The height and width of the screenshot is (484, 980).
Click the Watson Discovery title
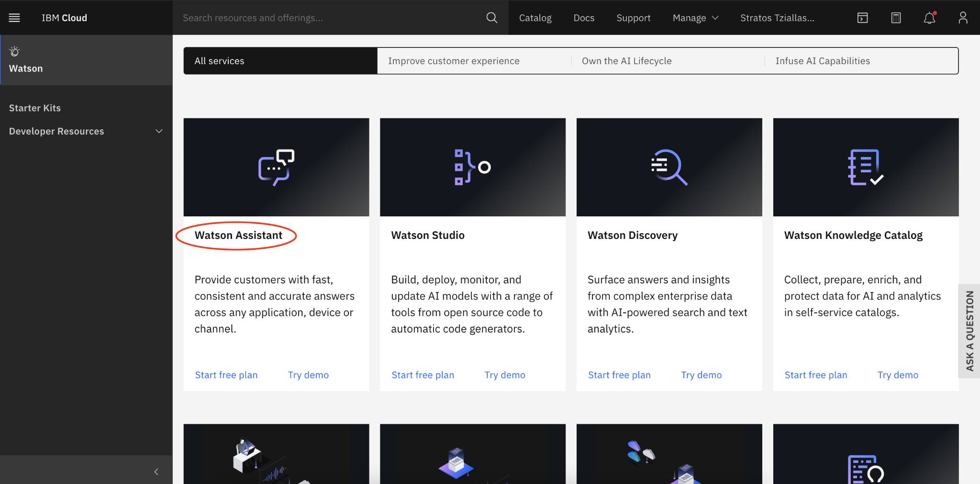tap(633, 235)
